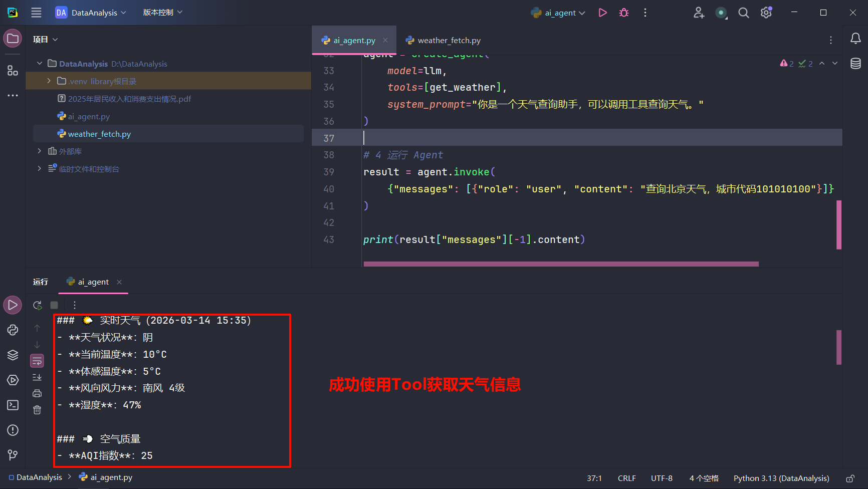Open the Terminal tool window

13,405
